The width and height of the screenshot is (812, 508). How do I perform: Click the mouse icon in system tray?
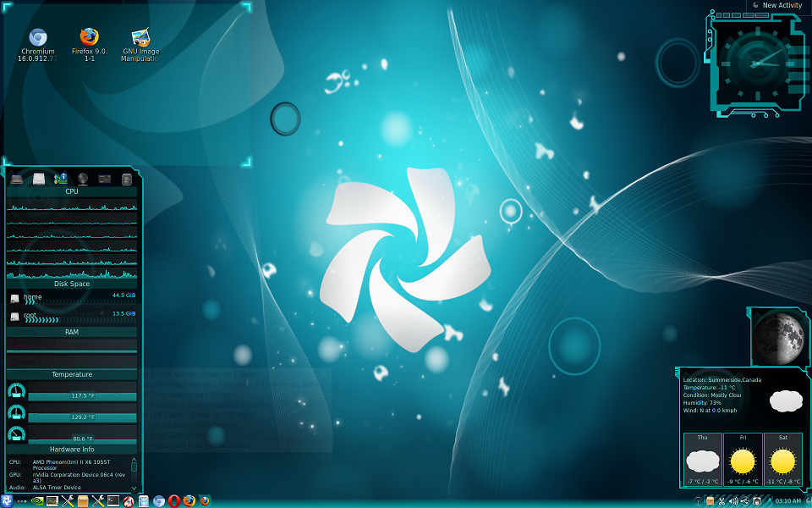click(756, 501)
